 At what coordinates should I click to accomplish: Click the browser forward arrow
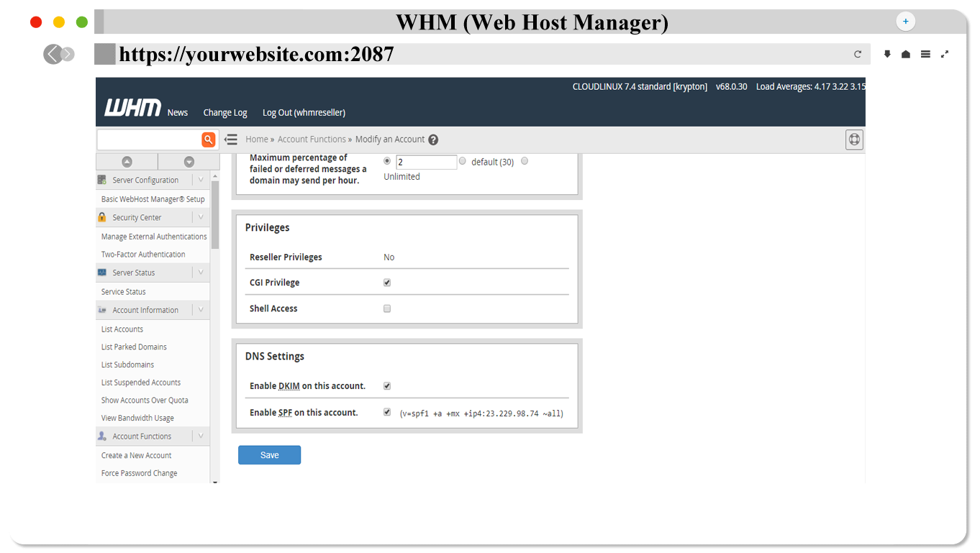(x=68, y=54)
